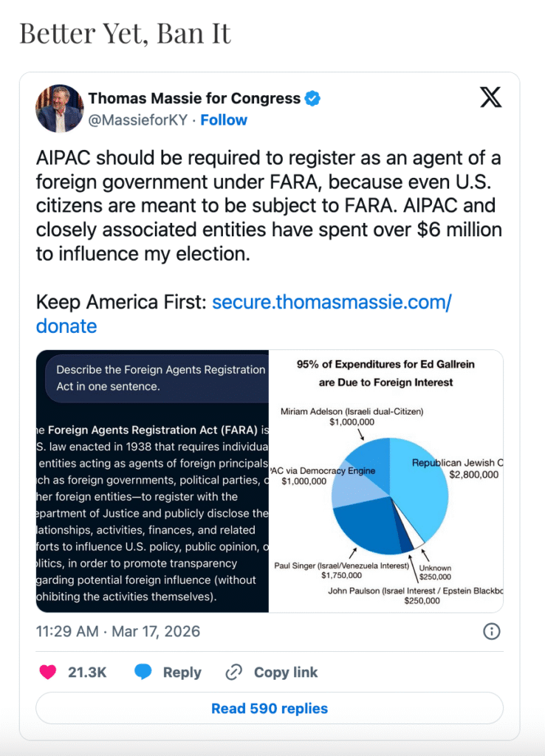Open the FARA description screenshot image
The image size is (545, 756).
point(152,481)
